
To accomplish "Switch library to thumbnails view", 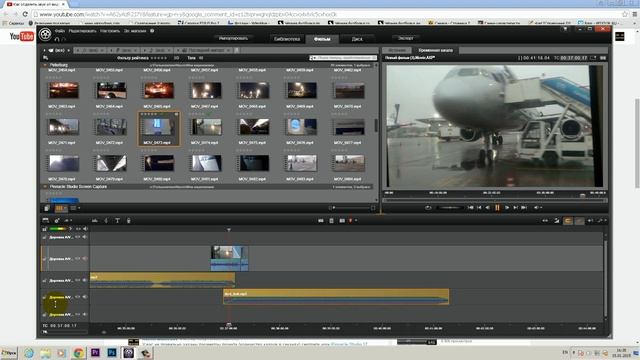I will click(x=60, y=208).
